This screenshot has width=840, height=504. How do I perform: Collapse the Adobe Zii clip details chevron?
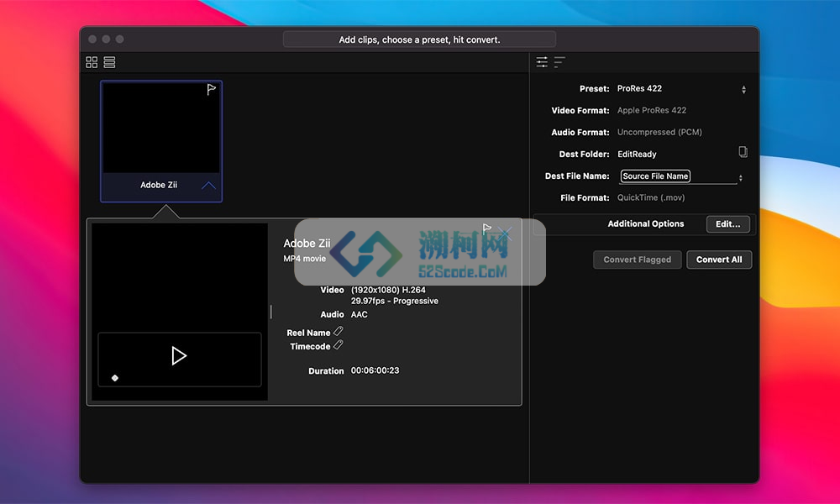coord(208,186)
